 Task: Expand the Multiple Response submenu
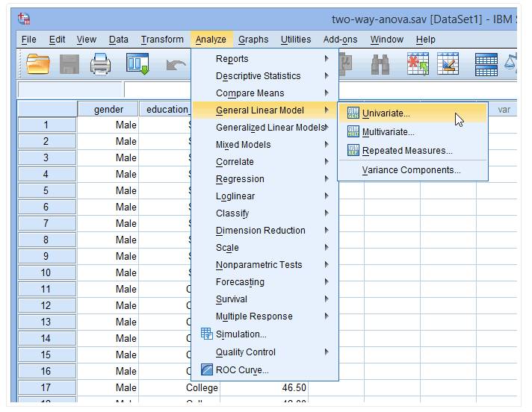pos(265,316)
